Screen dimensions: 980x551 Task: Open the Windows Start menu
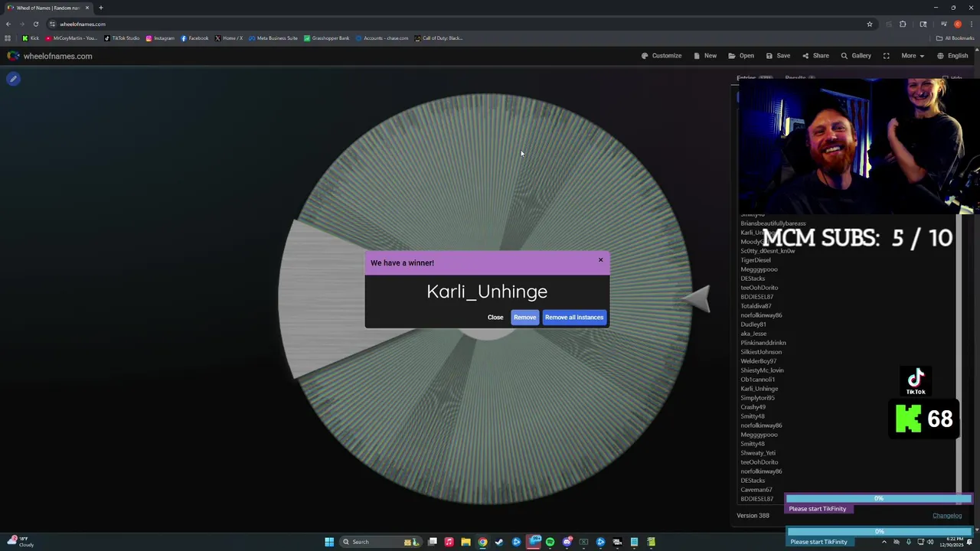click(329, 542)
